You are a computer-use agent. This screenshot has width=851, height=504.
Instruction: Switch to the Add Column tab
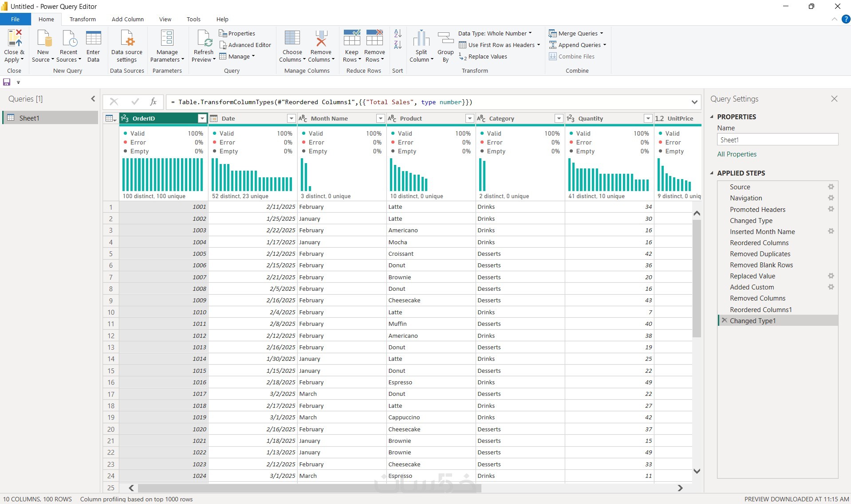[x=127, y=19]
